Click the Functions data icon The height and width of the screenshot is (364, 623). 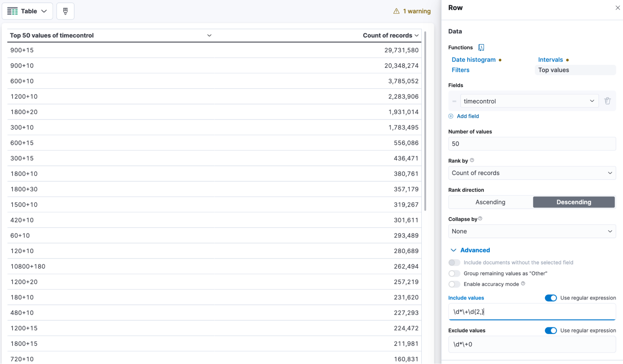(x=481, y=47)
